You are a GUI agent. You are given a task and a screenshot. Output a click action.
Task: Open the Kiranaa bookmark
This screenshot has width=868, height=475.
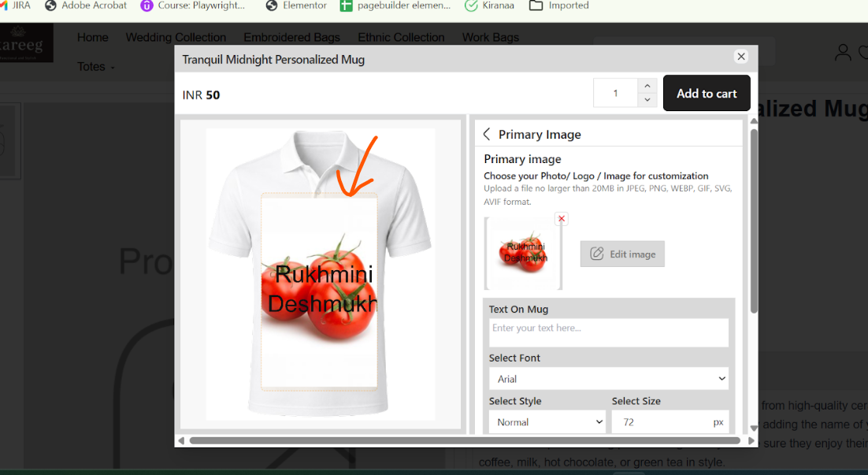489,6
